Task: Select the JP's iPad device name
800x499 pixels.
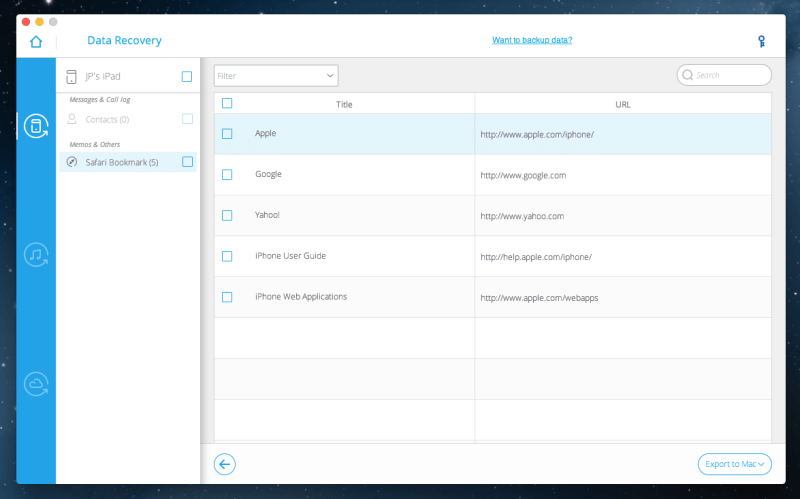Action: click(103, 77)
